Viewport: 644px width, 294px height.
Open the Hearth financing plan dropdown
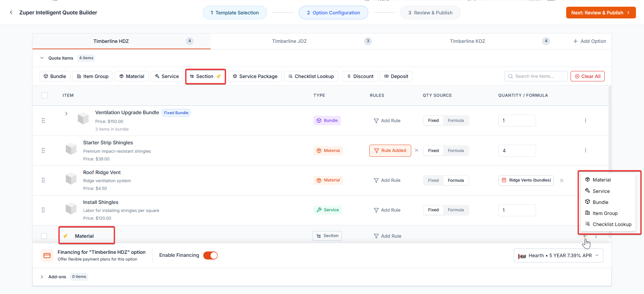pos(558,255)
